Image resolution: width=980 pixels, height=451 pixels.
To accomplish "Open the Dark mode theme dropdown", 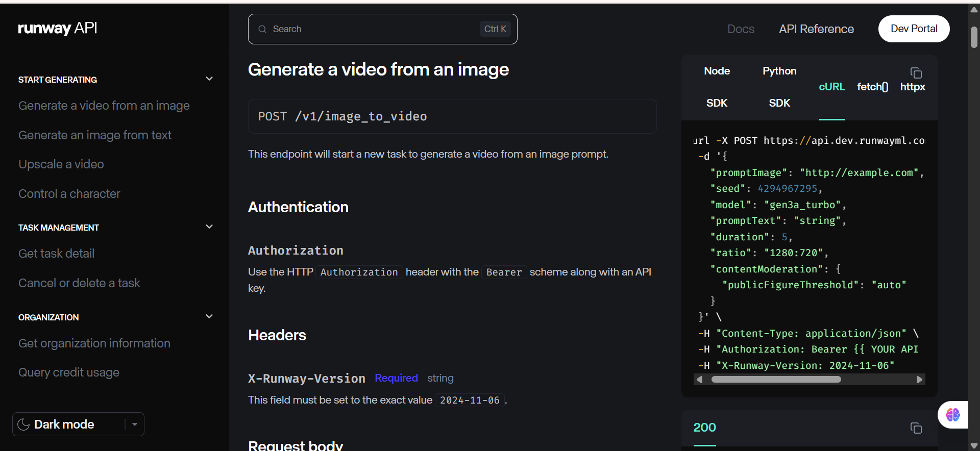I will pos(135,424).
